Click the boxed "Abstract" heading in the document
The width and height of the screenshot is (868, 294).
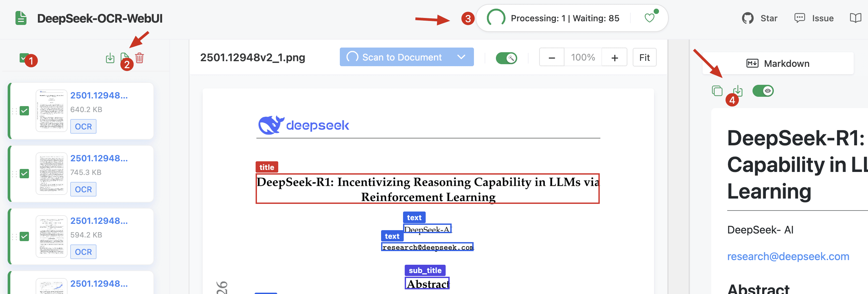427,284
